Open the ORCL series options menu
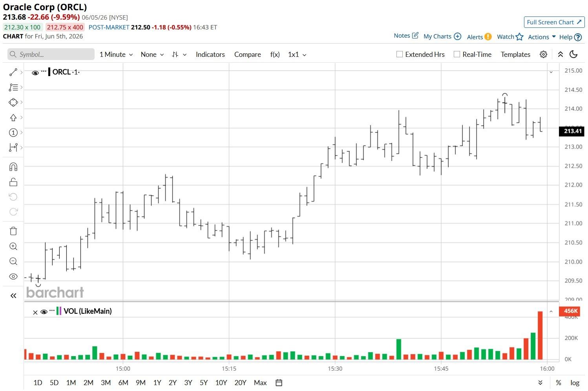The width and height of the screenshot is (588, 391). click(x=44, y=72)
